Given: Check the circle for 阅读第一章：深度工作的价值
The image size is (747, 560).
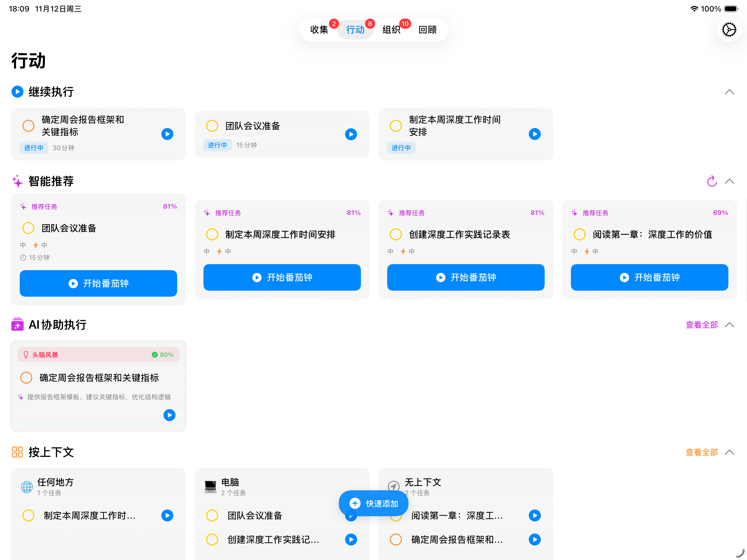Looking at the screenshot, I should pos(579,234).
